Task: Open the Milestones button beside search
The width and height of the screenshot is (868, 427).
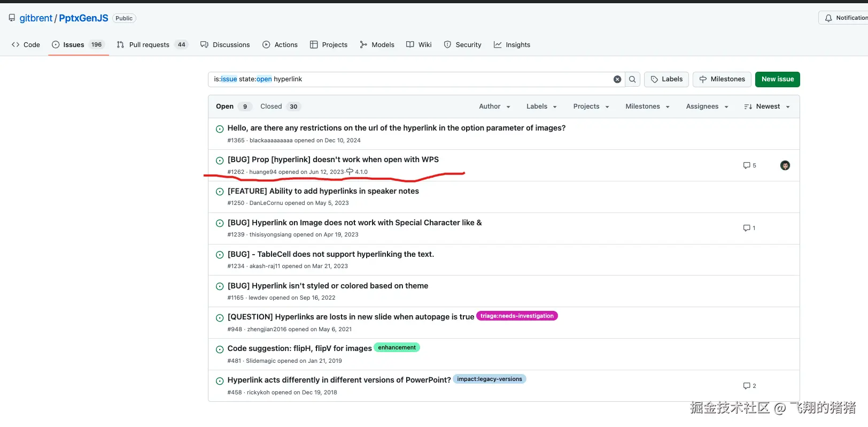Action: 722,79
